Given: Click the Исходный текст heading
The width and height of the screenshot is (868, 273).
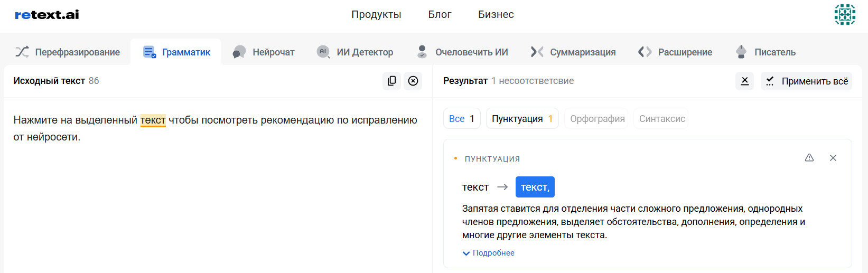Looking at the screenshot, I should (x=49, y=81).
